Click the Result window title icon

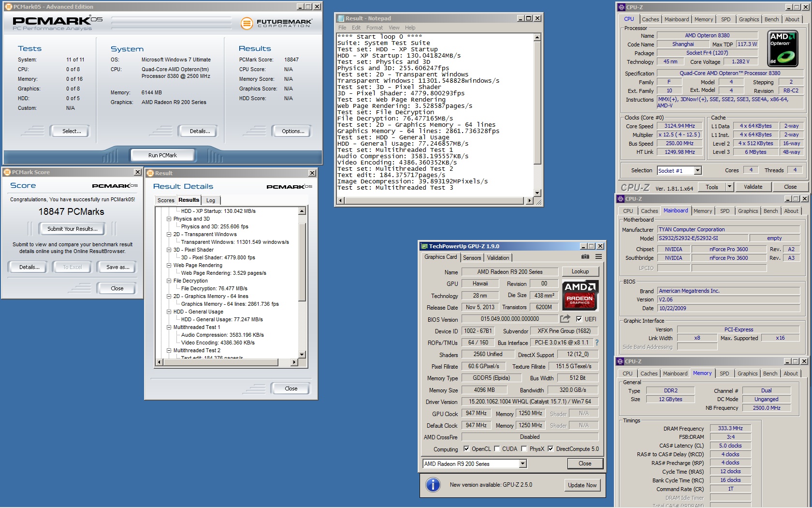150,173
